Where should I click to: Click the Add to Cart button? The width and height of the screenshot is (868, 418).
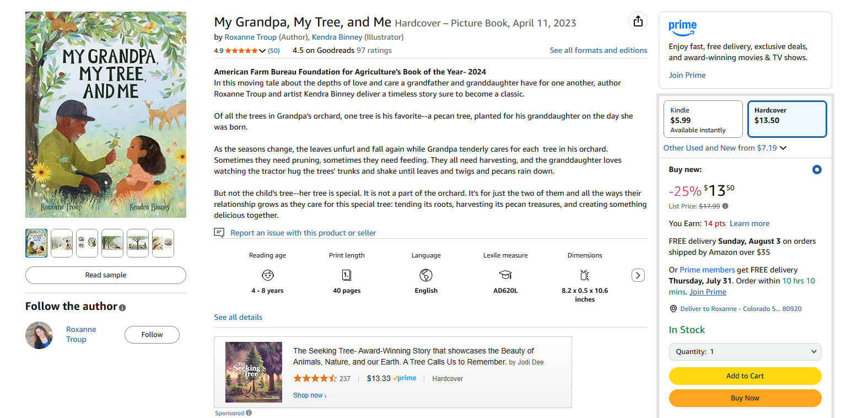(745, 376)
